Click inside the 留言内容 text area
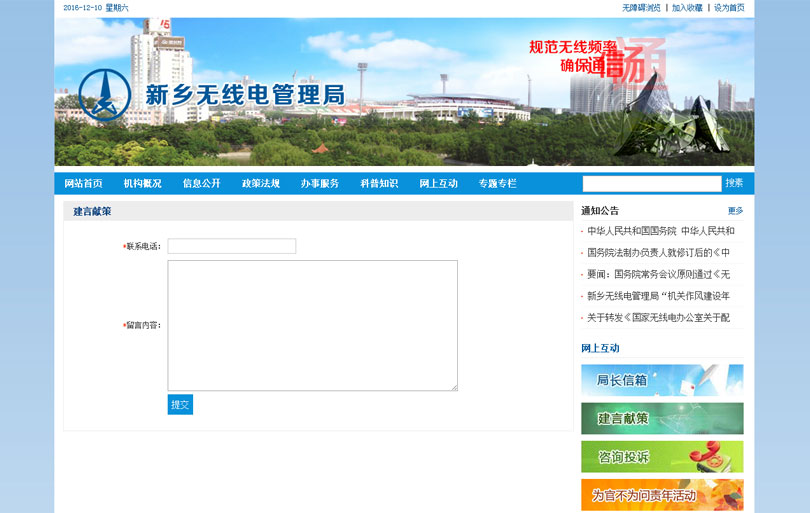The width and height of the screenshot is (810, 513). tap(312, 325)
